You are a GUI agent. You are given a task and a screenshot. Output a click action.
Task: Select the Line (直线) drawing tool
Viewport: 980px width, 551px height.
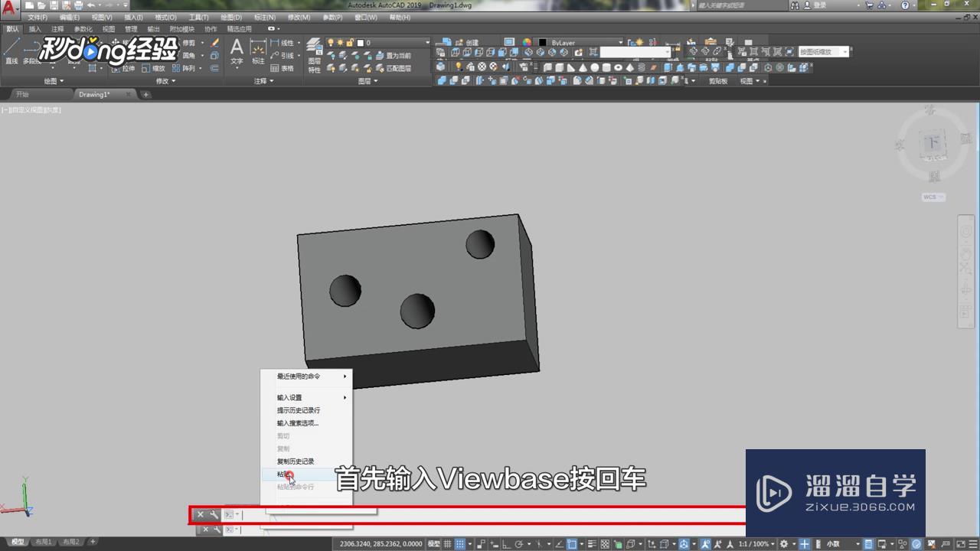11,51
